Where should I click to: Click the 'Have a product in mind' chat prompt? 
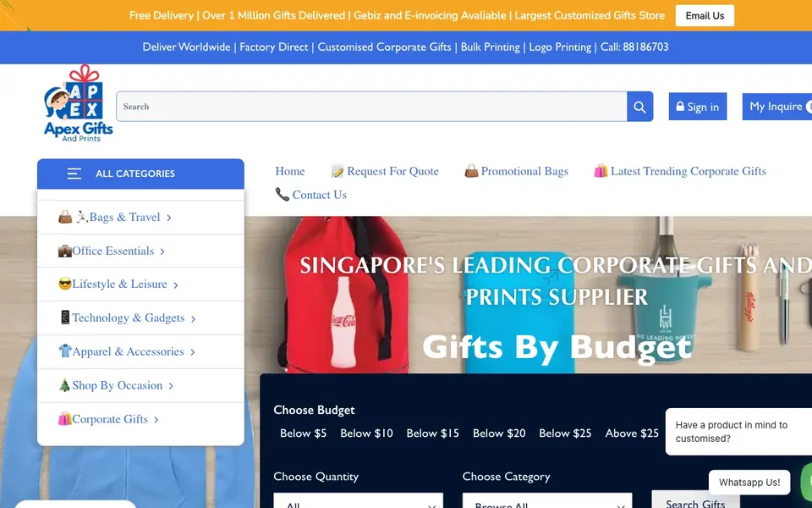[x=738, y=432]
